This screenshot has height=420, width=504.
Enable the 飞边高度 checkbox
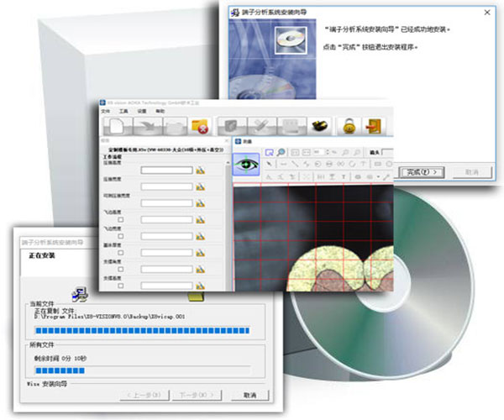coord(120,220)
